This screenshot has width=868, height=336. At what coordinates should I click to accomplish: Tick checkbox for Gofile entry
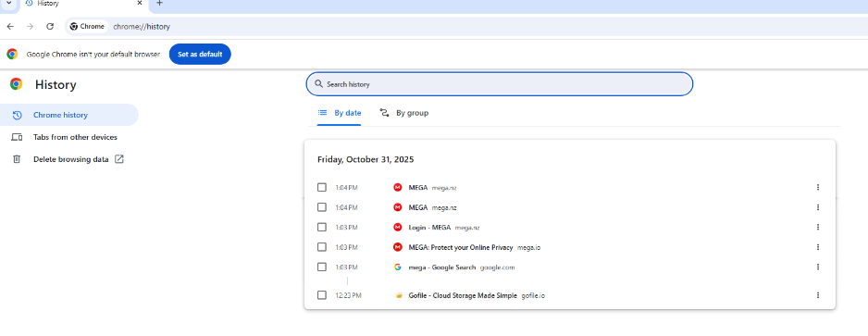click(322, 295)
